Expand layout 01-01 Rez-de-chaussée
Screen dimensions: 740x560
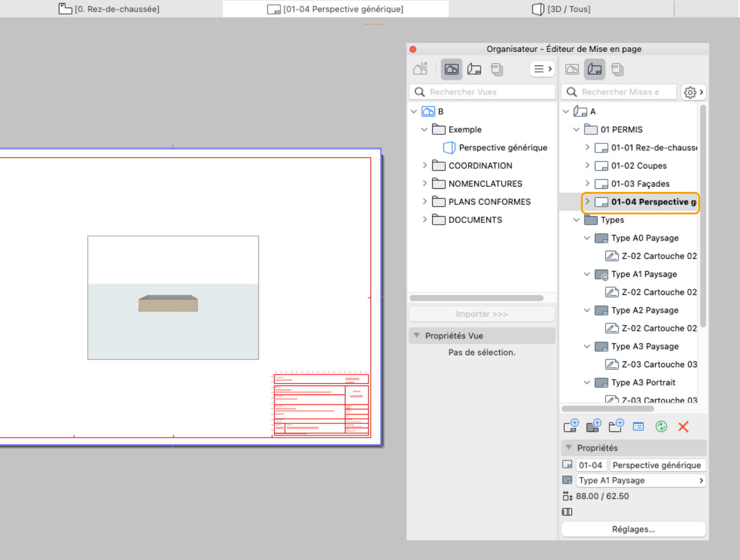pos(587,147)
